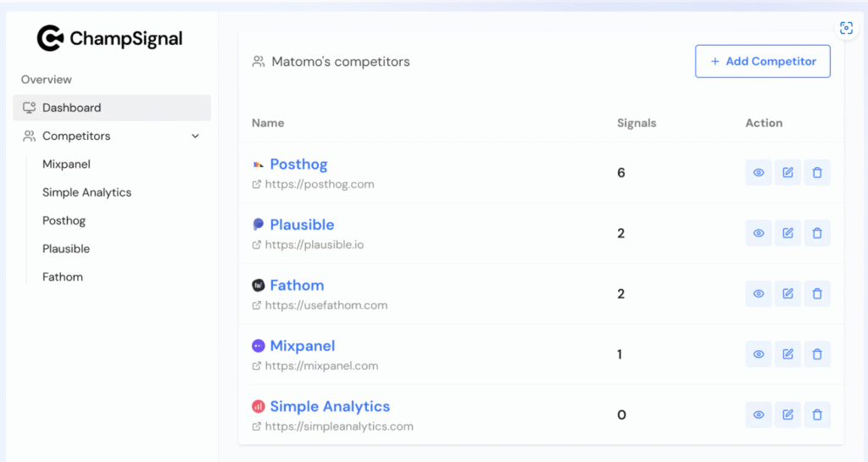Click the external link icon for plausible.io
Viewport: 868px width, 462px height.
256,244
